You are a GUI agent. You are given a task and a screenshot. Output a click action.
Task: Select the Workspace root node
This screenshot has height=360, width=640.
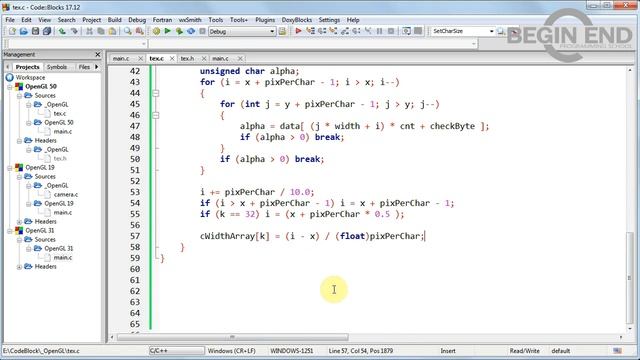click(30, 78)
